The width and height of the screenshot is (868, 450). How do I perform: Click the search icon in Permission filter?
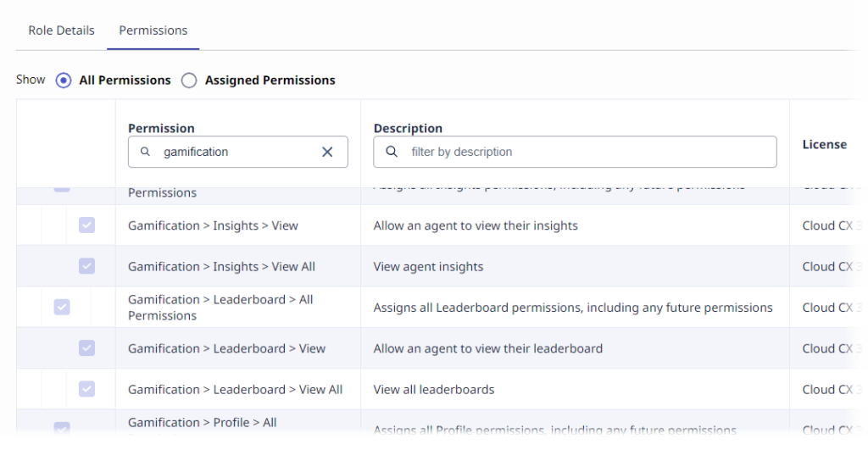[145, 152]
